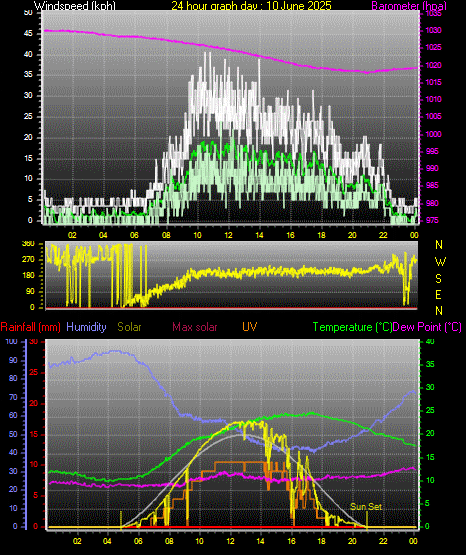
Task: Select the Solar legend label
Action: coord(129,327)
